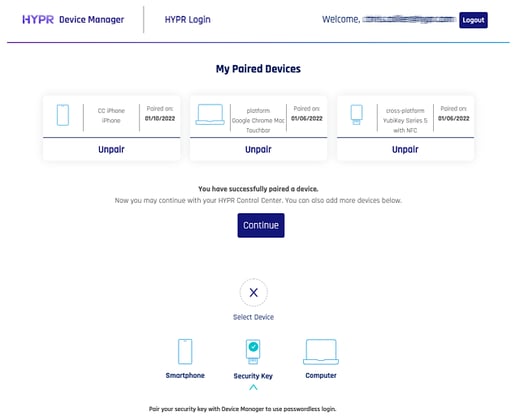Open the HYPR Login tab
This screenshot has width=520, height=416.
pos(187,20)
